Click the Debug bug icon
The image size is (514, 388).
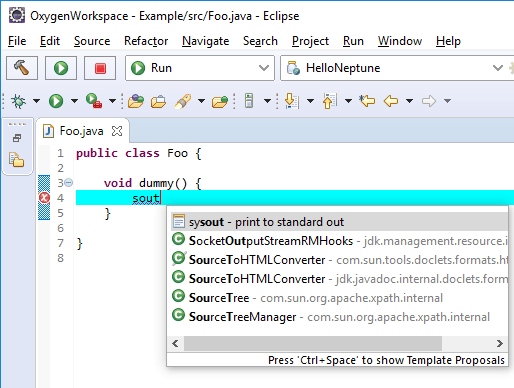18,101
